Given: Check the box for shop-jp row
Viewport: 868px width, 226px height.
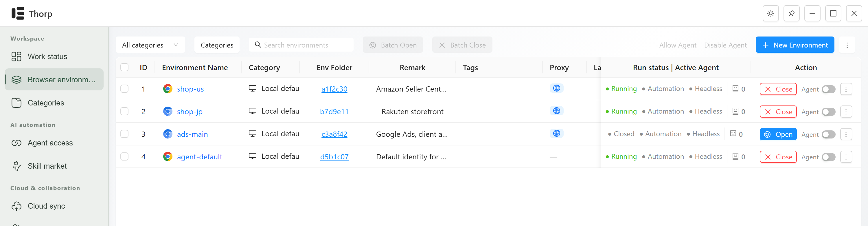Looking at the screenshot, I should (124, 111).
